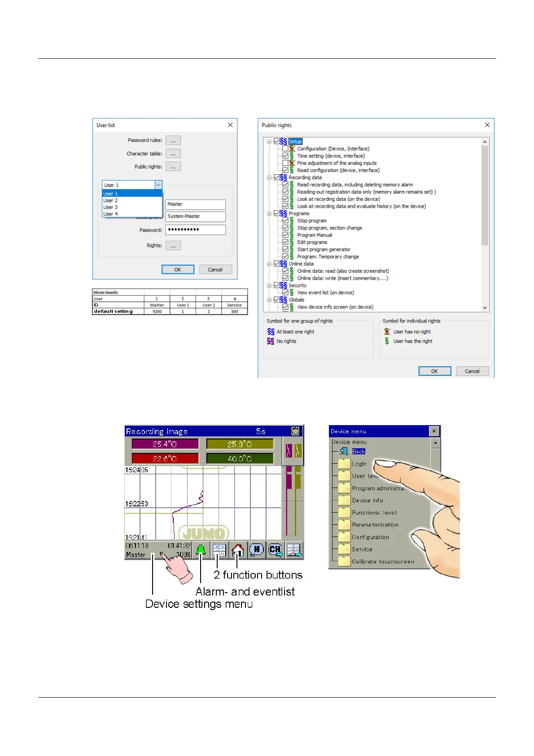The width and height of the screenshot is (534, 756).
Task: Confirm Public rights with OK
Action: 434,371
